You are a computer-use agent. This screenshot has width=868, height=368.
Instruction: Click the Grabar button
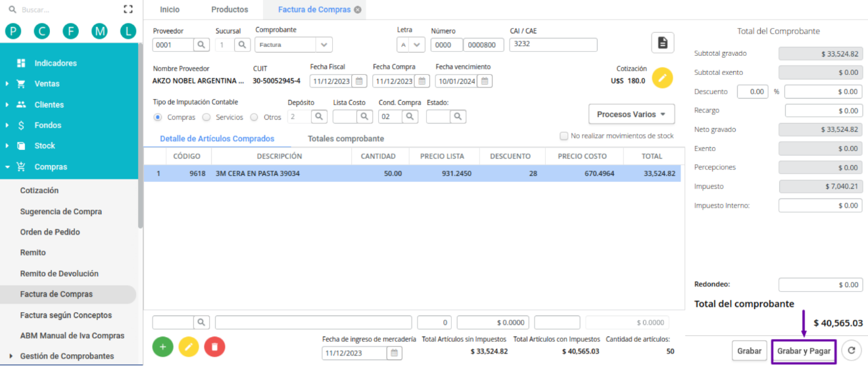click(x=749, y=351)
